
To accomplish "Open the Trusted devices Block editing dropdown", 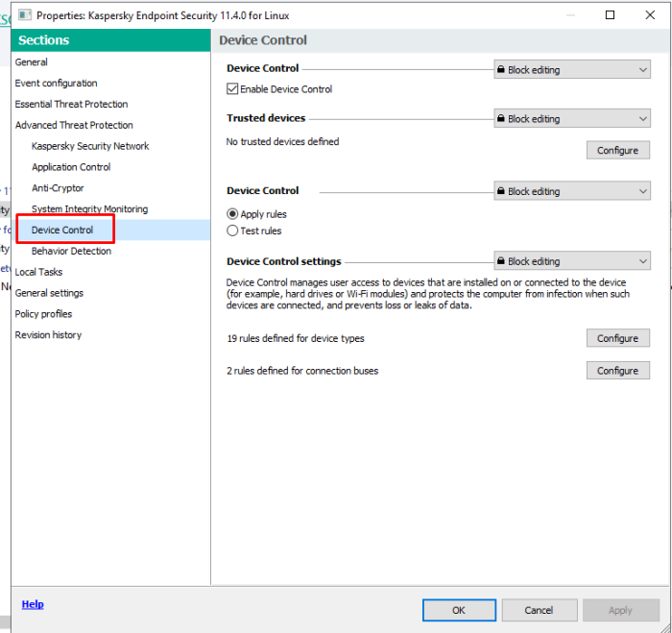I will (x=572, y=118).
